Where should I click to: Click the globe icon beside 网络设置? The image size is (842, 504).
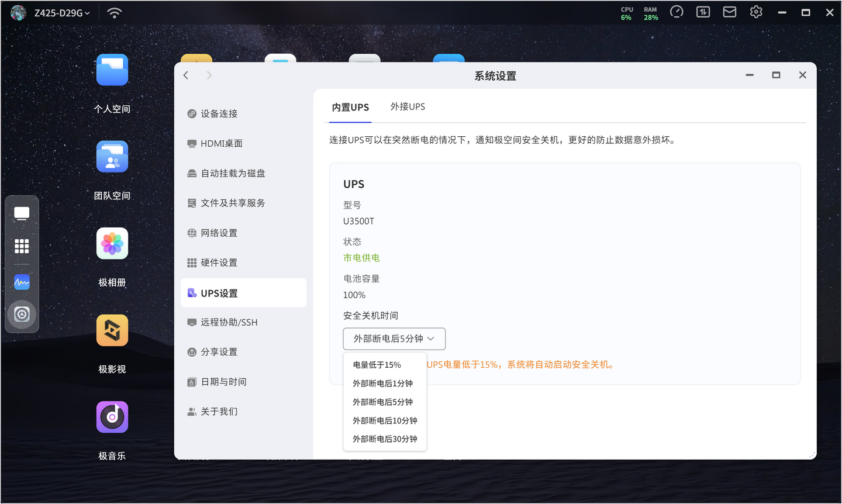pyautogui.click(x=192, y=233)
